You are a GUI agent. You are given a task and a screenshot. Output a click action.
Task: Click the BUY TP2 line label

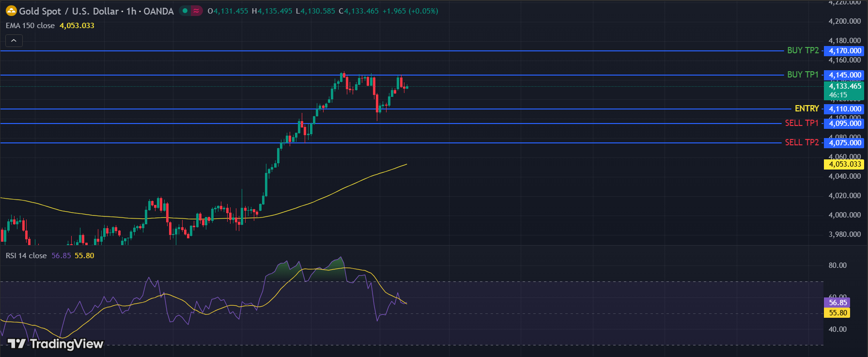tap(803, 50)
